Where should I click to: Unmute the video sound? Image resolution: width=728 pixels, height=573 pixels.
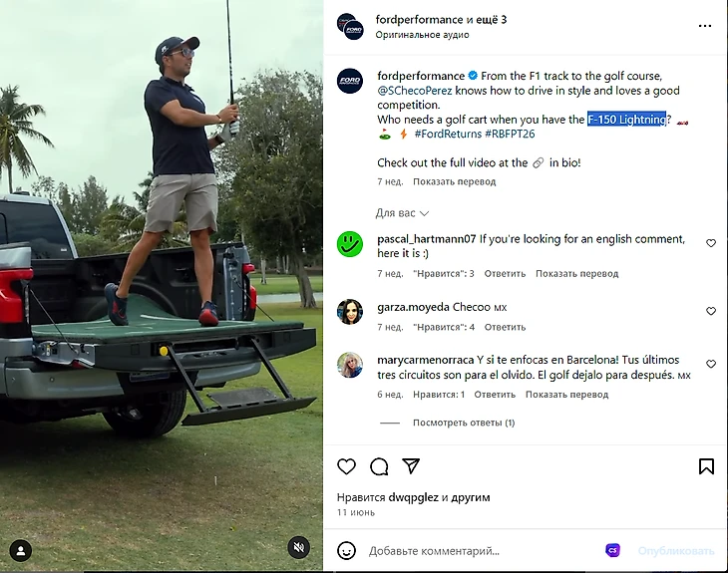coord(299,547)
